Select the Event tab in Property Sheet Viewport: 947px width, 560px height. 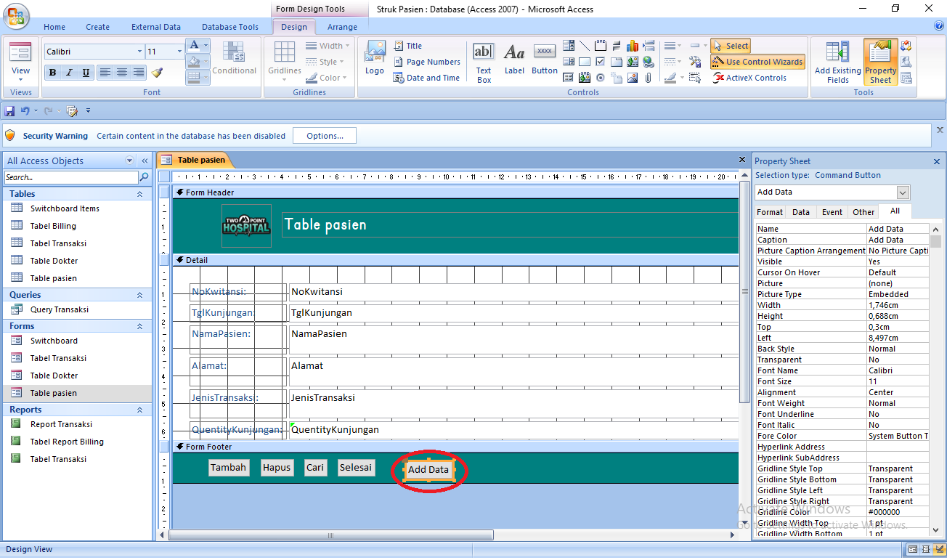(832, 212)
